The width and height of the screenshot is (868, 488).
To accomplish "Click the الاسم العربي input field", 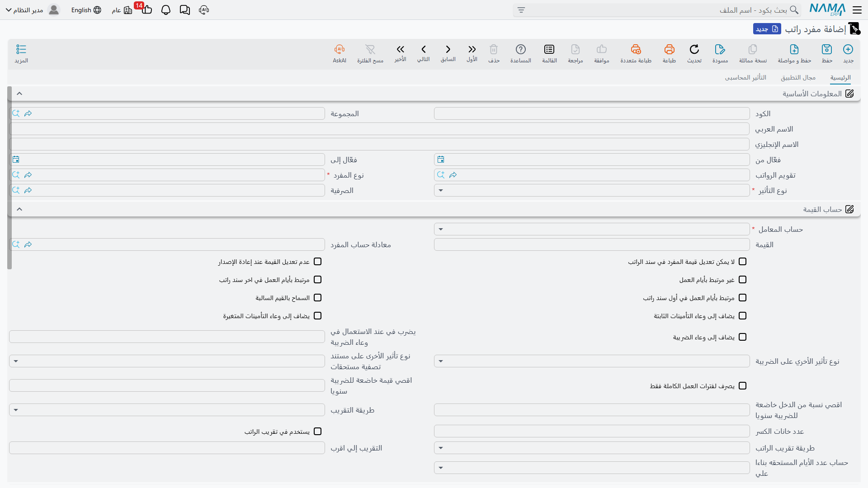I will point(379,129).
